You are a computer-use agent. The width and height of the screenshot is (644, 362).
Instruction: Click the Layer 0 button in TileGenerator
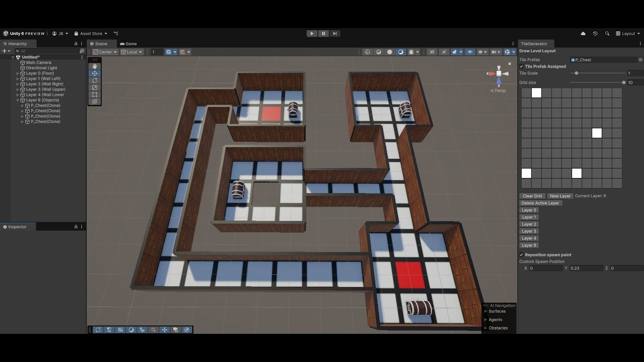529,210
